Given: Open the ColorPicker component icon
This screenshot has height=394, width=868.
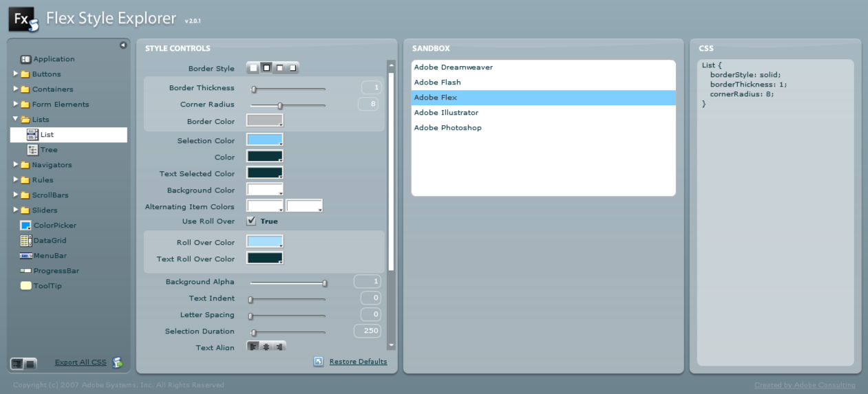Looking at the screenshot, I should tap(26, 226).
